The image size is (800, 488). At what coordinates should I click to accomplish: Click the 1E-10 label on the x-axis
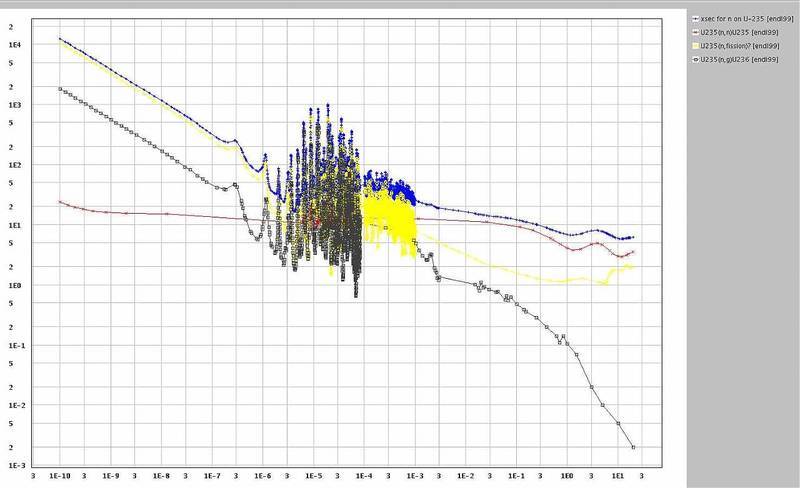(x=59, y=477)
